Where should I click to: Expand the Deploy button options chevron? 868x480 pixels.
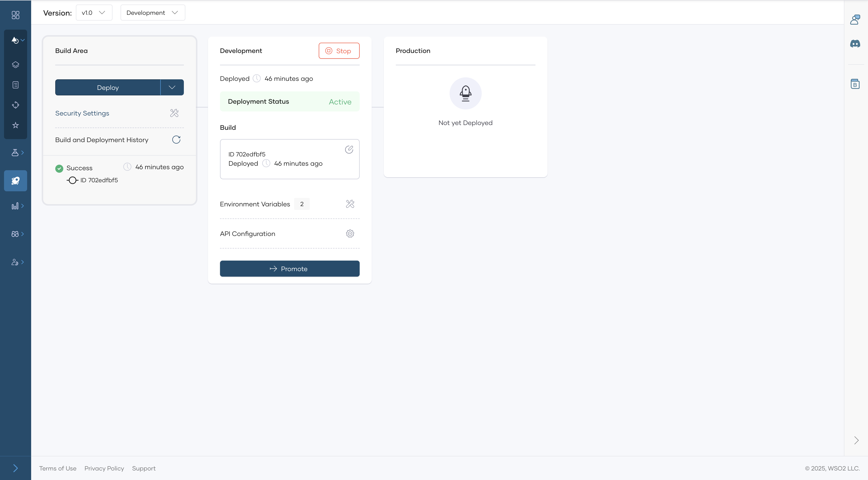point(172,87)
